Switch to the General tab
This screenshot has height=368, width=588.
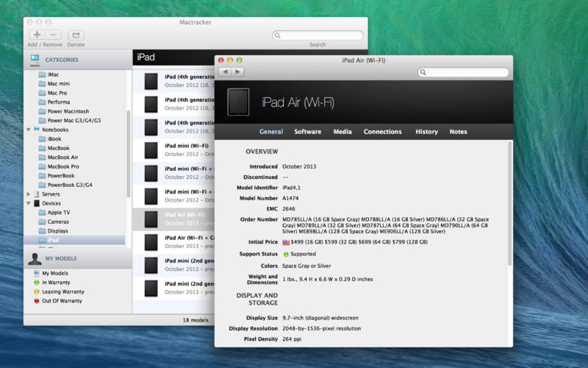pos(271,132)
